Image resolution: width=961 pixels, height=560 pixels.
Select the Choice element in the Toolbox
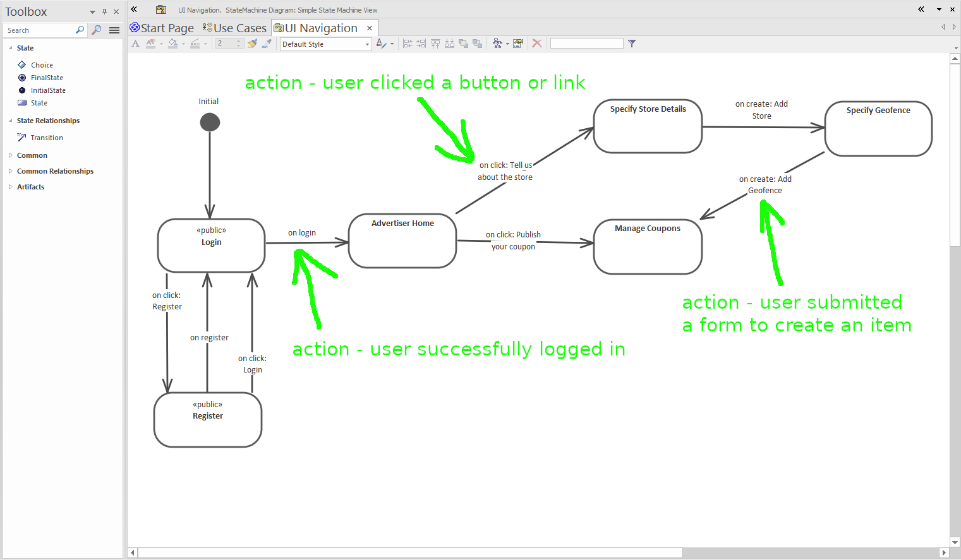[42, 64]
